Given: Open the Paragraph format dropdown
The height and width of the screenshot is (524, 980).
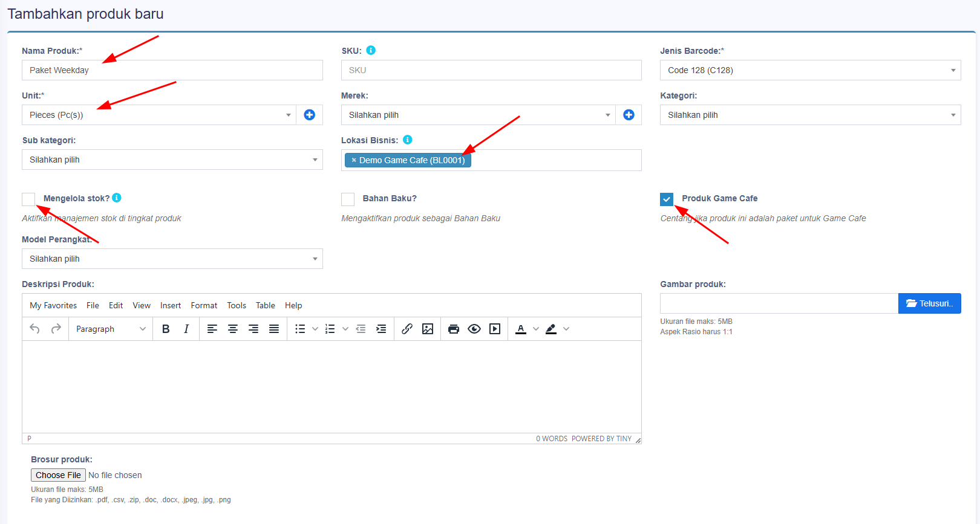Looking at the screenshot, I should pyautogui.click(x=111, y=329).
